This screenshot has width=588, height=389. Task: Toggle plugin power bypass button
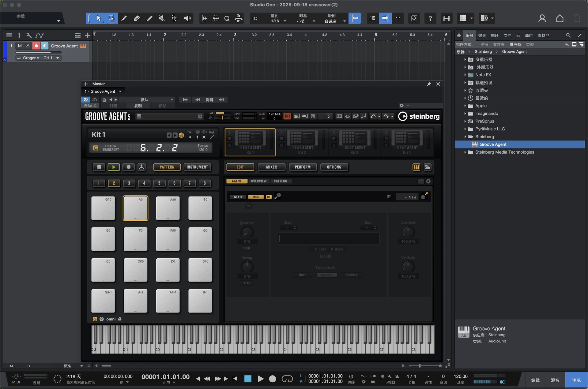pyautogui.click(x=85, y=99)
